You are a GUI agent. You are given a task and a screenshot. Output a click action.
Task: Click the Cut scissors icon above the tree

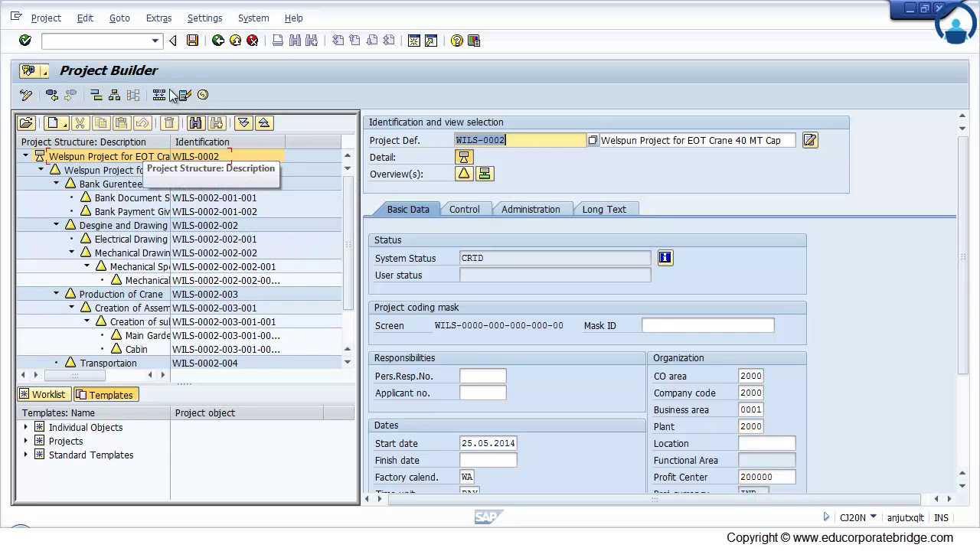(x=80, y=122)
